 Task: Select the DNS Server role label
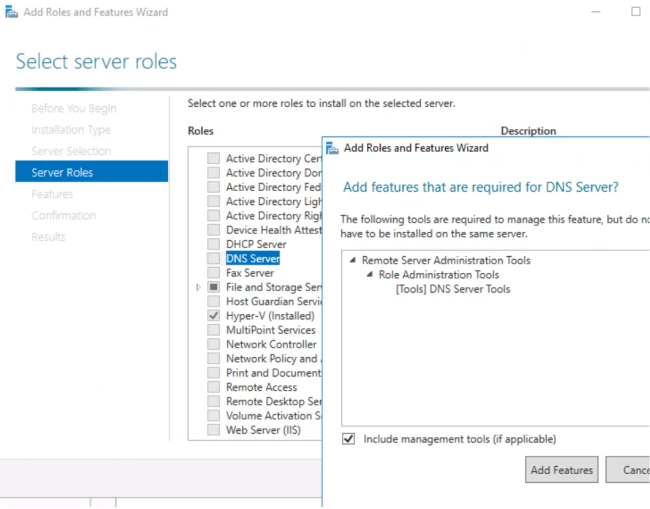coord(253,258)
